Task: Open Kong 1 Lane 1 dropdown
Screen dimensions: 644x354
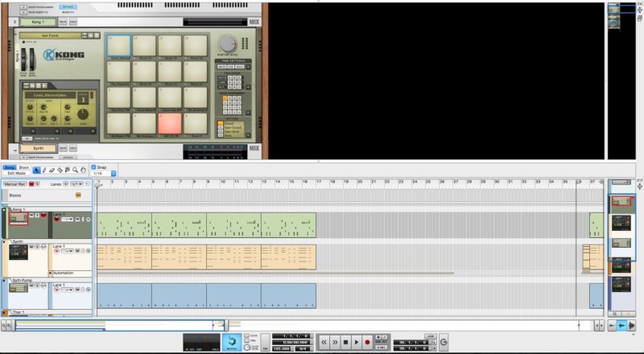Action: click(x=67, y=220)
